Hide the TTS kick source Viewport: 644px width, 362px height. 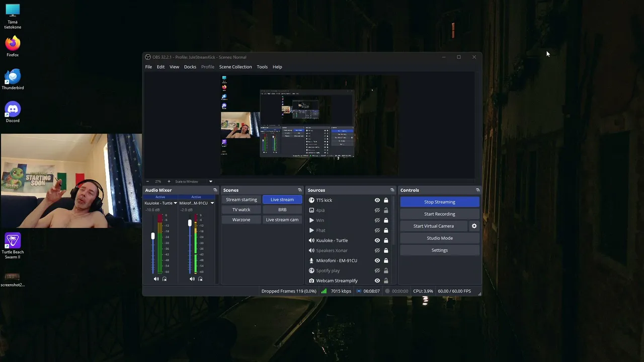pos(377,200)
